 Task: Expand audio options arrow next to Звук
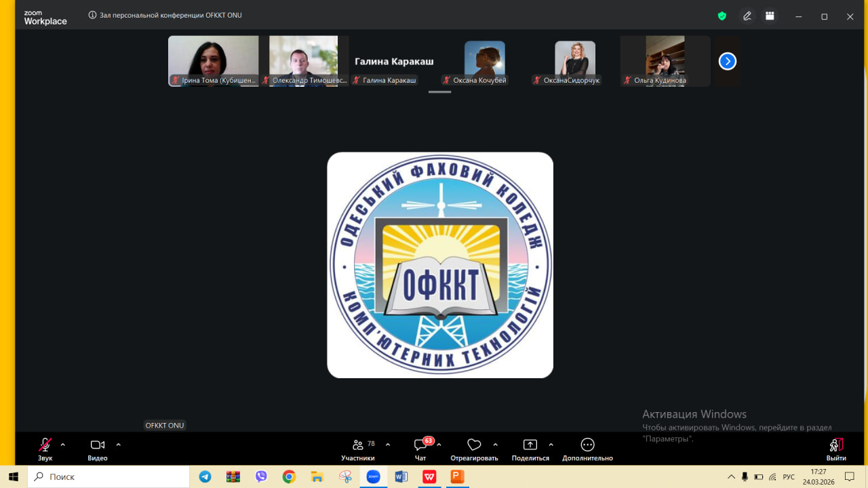[63, 445]
